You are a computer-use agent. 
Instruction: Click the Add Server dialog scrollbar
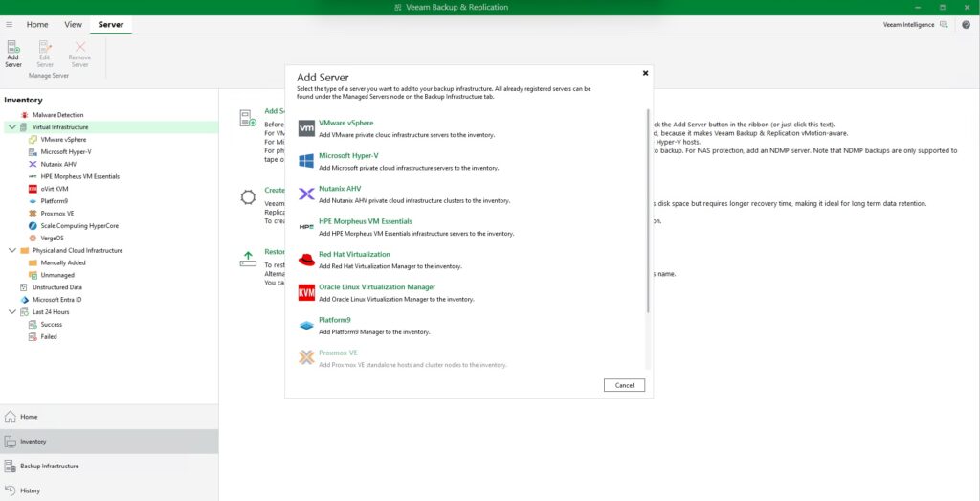648,210
